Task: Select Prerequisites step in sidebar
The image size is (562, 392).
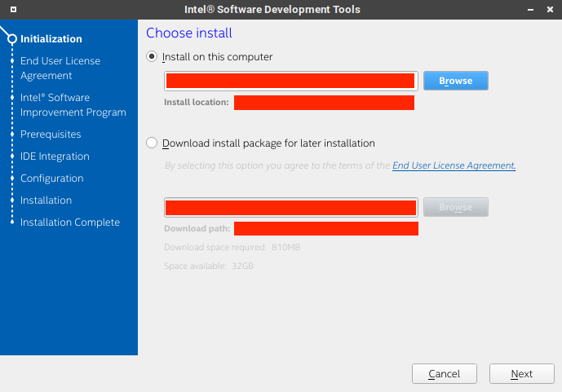Action: coord(51,134)
